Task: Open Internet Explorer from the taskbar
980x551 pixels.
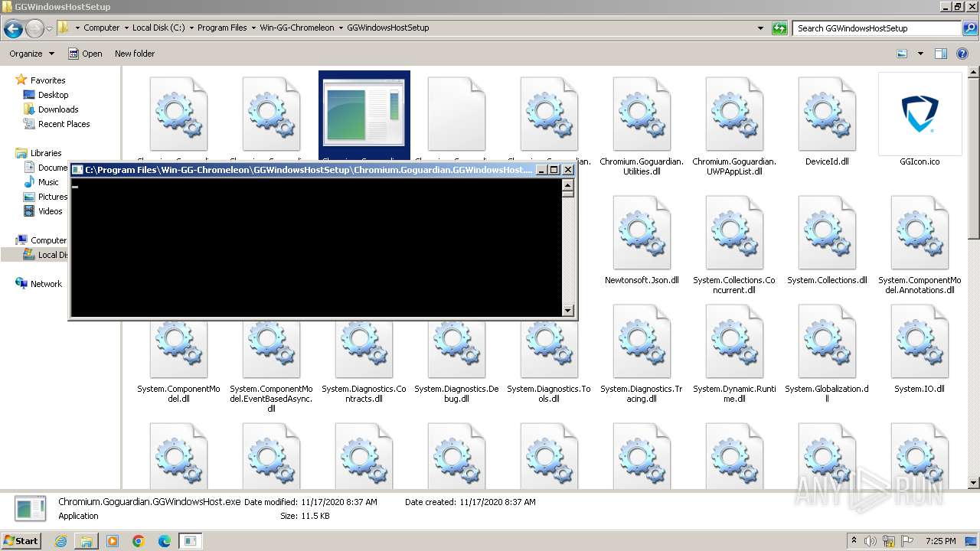Action: click(60, 541)
